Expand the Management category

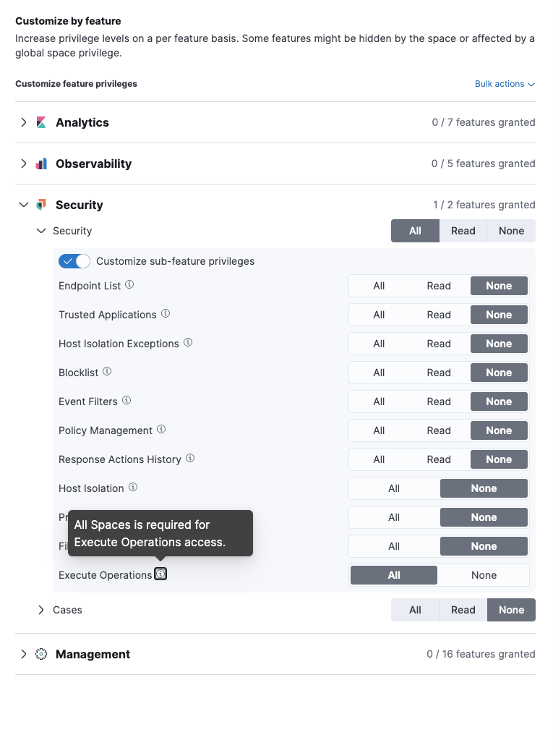coord(24,654)
